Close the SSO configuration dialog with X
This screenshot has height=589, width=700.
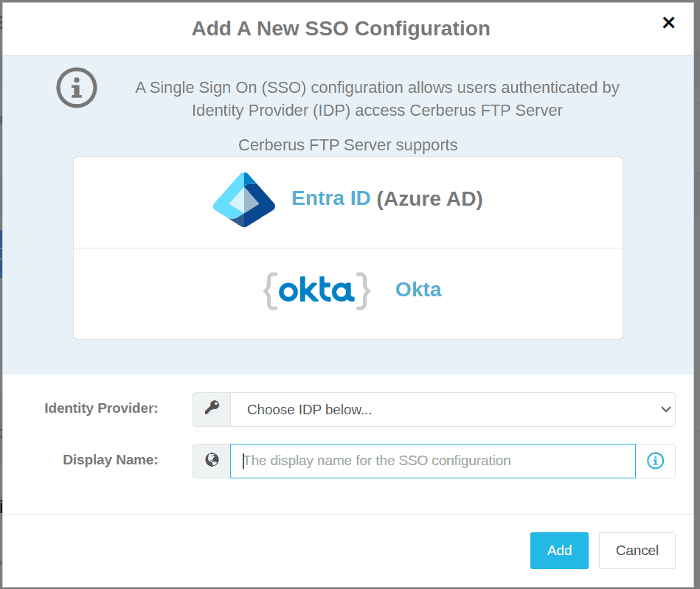click(x=668, y=23)
